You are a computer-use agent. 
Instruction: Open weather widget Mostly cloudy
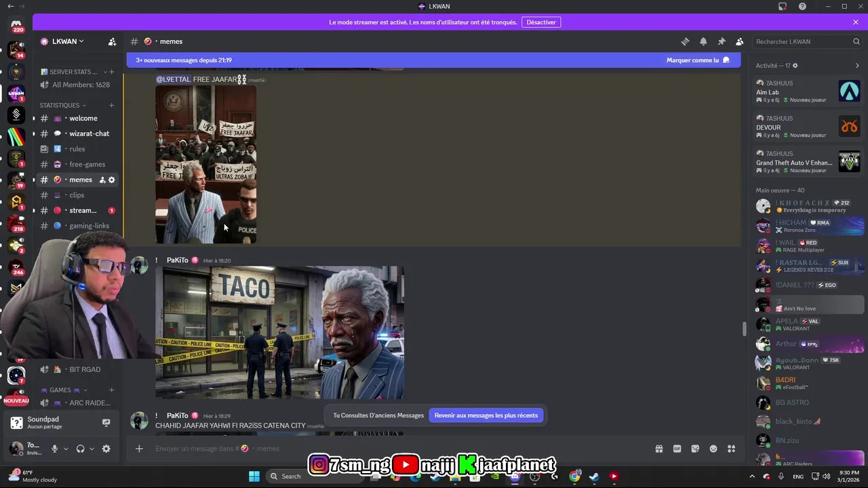[33, 476]
